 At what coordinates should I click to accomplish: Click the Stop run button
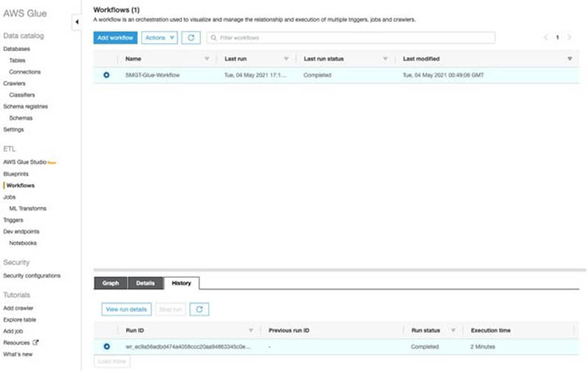[171, 309]
